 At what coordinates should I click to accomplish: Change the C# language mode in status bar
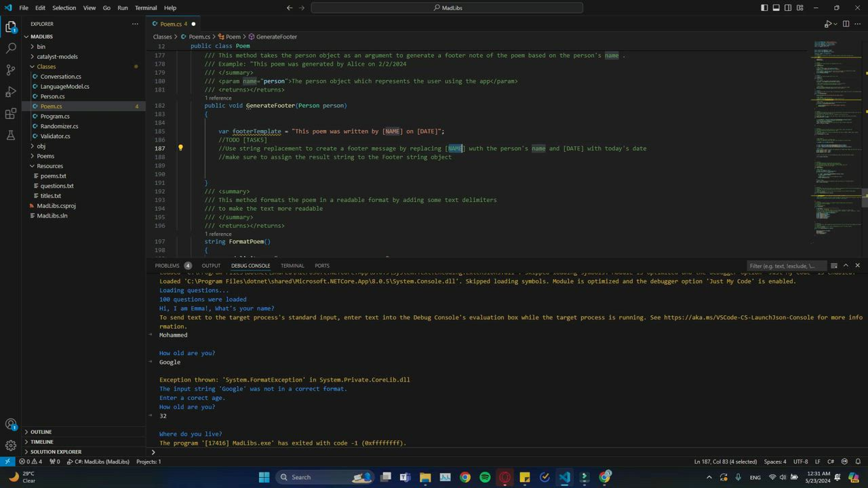point(831,462)
